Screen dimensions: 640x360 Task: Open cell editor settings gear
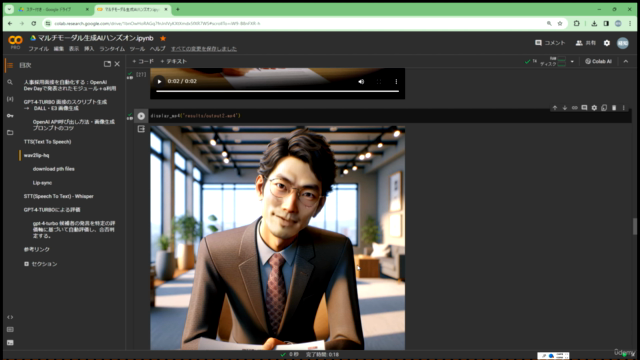594,108
